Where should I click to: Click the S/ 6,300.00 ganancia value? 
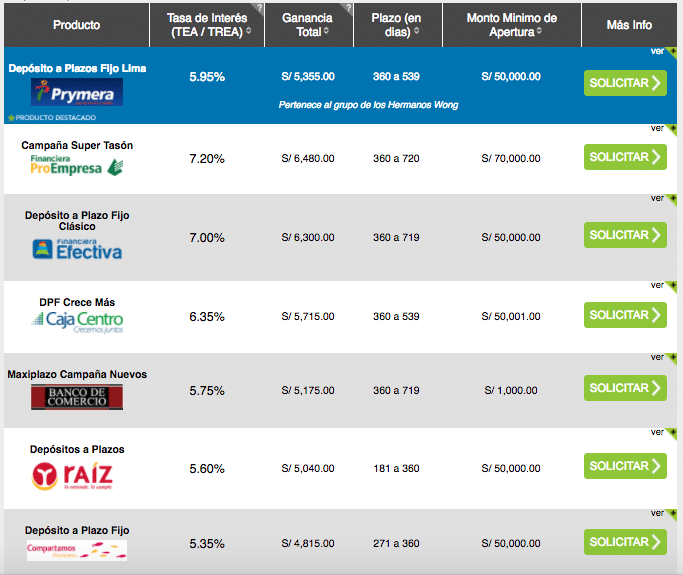(x=308, y=237)
